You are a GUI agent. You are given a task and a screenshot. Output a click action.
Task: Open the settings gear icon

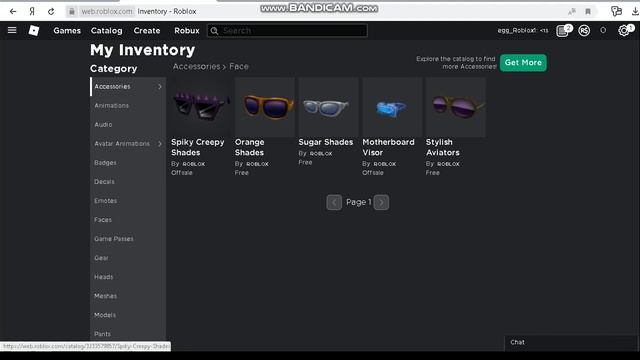click(624, 31)
